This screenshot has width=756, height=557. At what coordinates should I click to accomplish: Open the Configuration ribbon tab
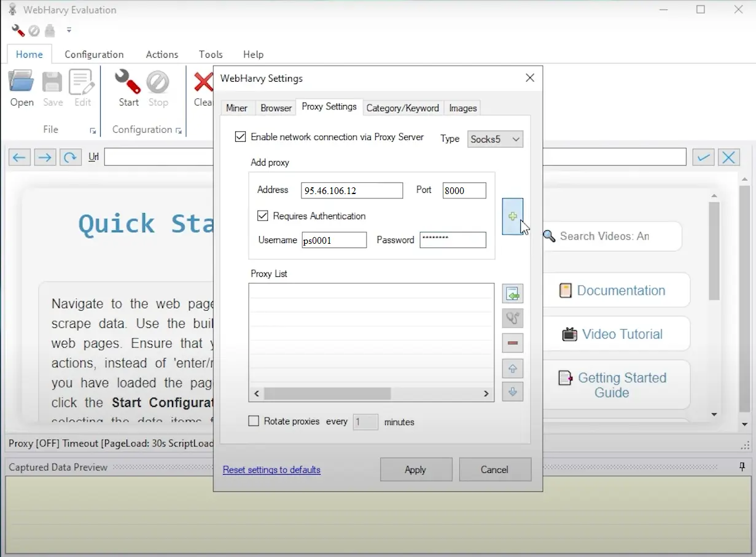coord(94,54)
